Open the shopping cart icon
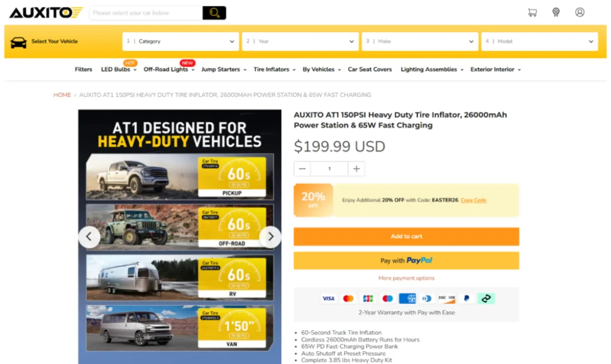Screen dimensions: 611x364 coord(532,13)
